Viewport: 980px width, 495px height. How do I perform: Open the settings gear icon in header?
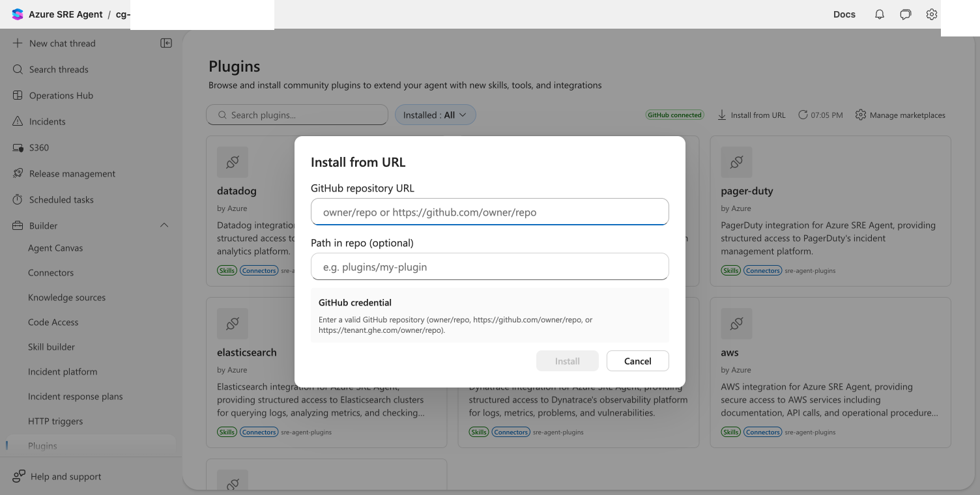tap(932, 14)
